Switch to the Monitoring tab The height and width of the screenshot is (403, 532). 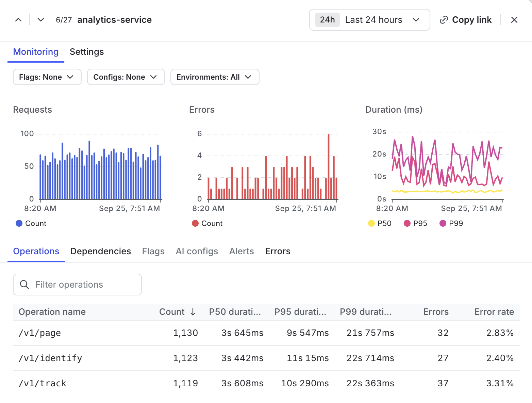pos(36,52)
